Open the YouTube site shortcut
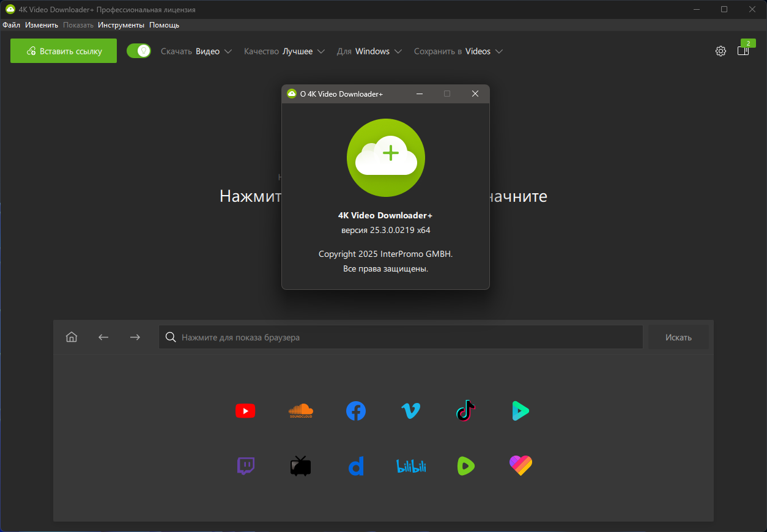This screenshot has width=767, height=532. pyautogui.click(x=245, y=411)
